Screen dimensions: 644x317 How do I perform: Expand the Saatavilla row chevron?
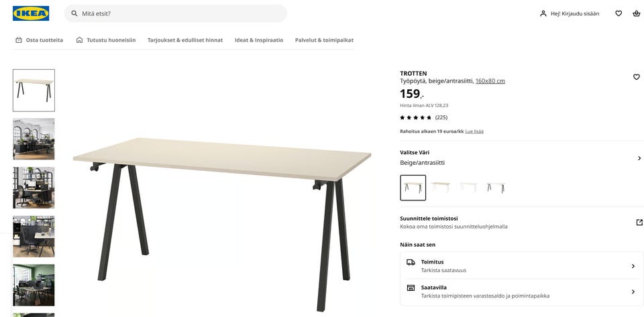633,292
